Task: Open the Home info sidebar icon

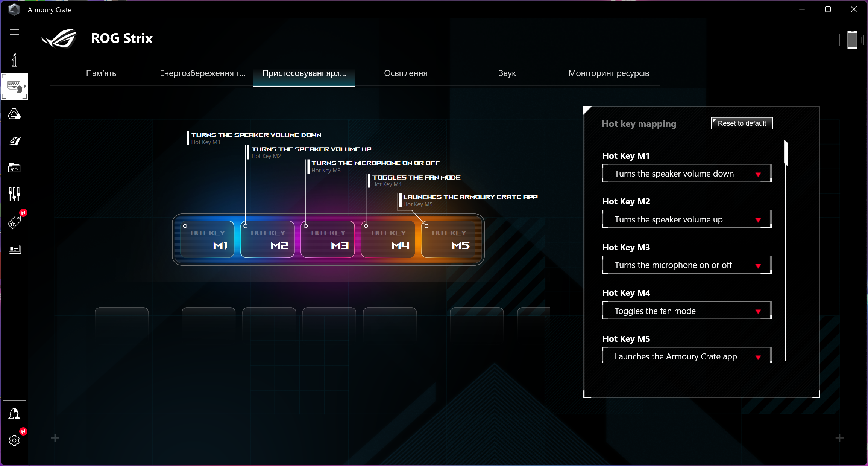Action: 14,60
